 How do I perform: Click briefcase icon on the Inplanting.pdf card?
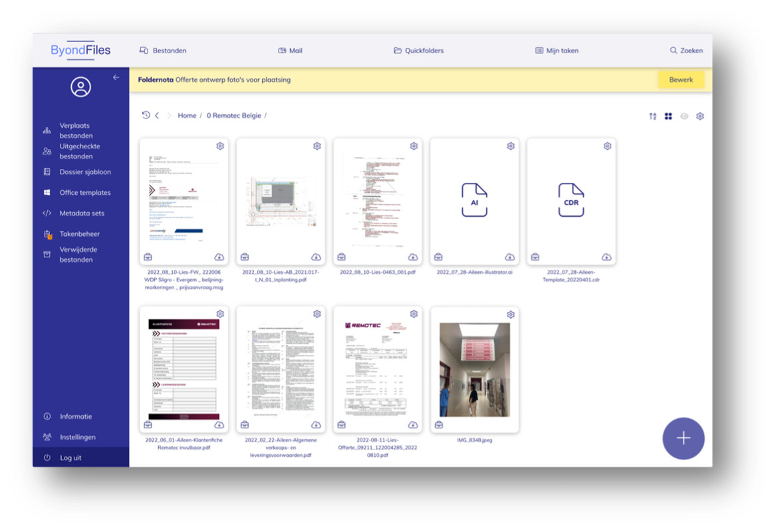click(245, 257)
